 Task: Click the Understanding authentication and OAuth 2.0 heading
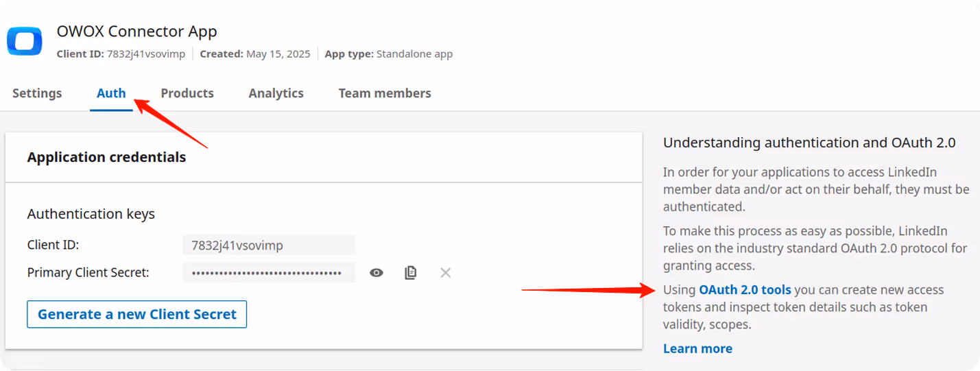809,143
